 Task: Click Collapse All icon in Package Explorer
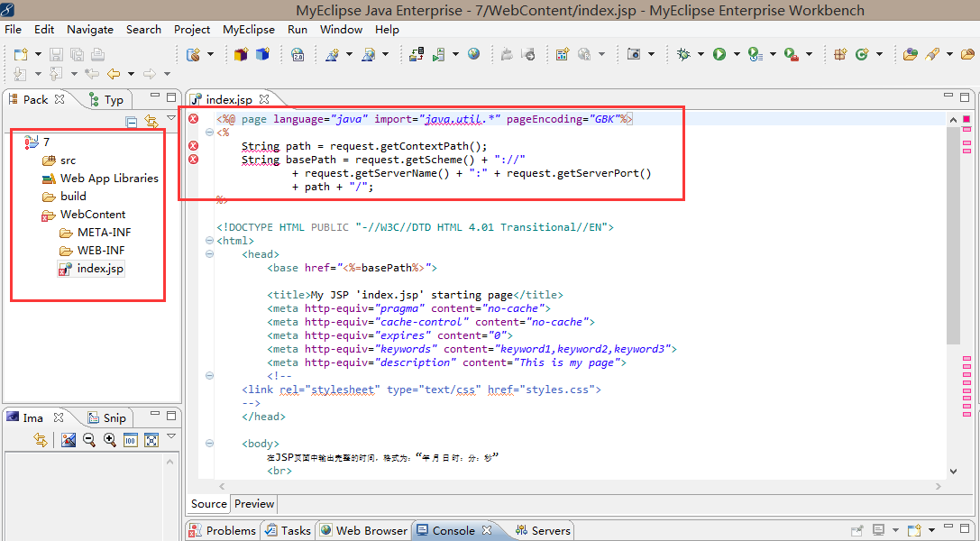[132, 122]
